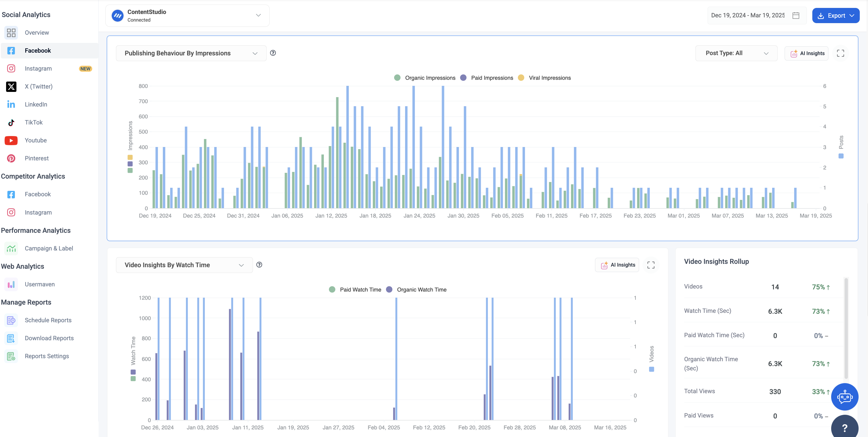The height and width of the screenshot is (437, 868).
Task: Toggle Viral Impressions legend series
Action: (544, 78)
